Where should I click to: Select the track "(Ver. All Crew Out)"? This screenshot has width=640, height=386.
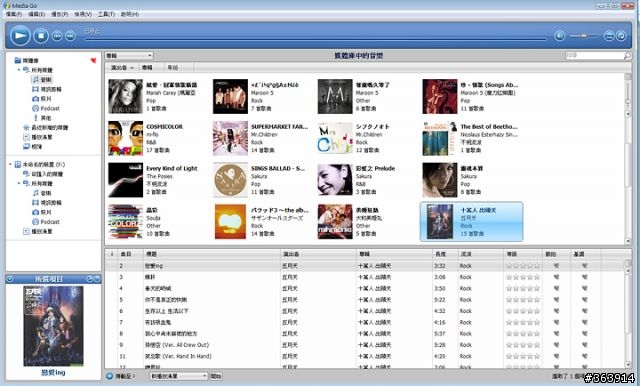177,345
